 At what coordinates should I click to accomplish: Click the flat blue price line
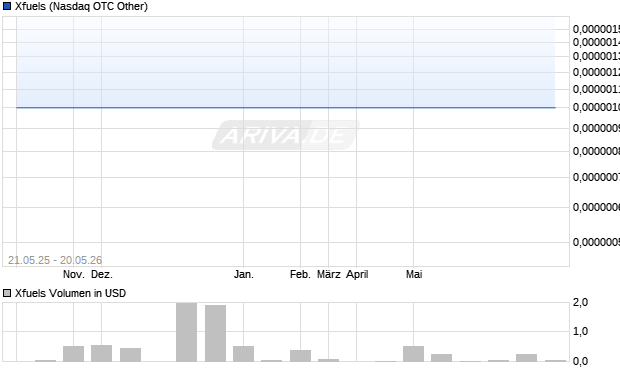tap(286, 107)
